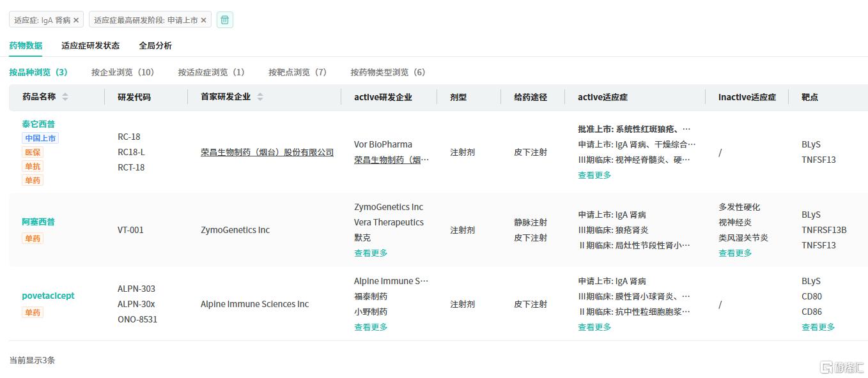The image size is (868, 378).
Task: Select 按适应症浏览 (1) view
Action: 212,72
